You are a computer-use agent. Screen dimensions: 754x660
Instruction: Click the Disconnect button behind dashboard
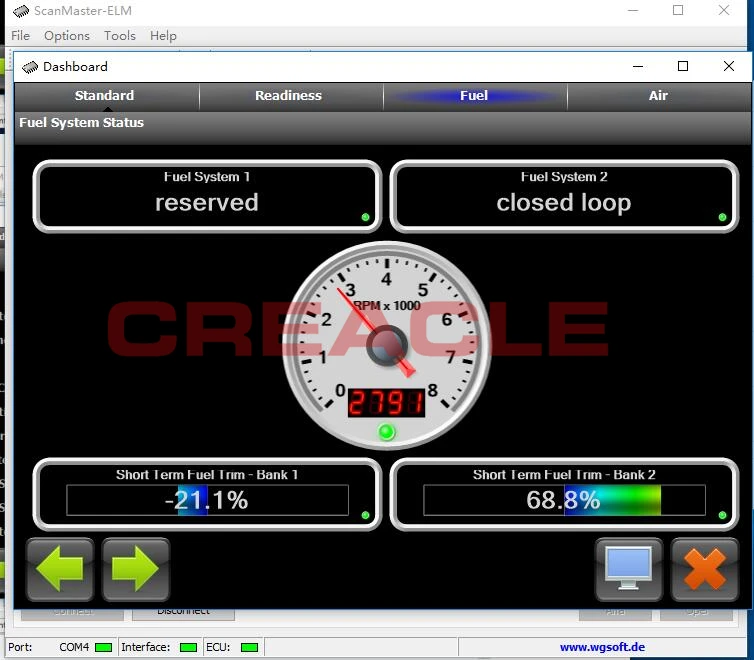tap(183, 614)
